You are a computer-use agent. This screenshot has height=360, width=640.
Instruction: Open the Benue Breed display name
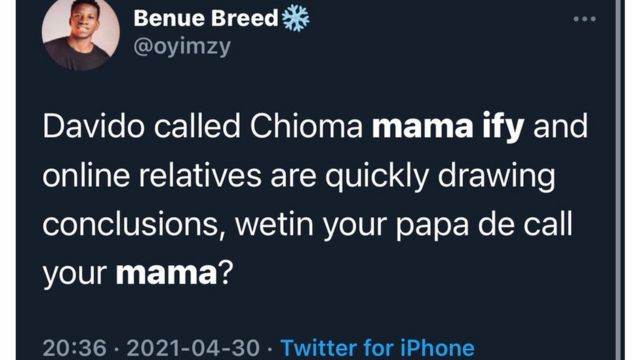point(206,19)
